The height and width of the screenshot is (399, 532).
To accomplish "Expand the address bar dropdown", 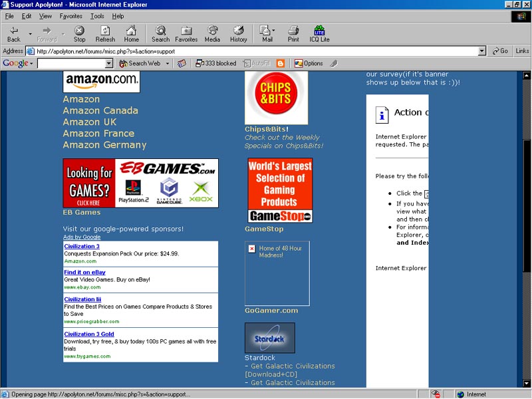I will pyautogui.click(x=482, y=51).
